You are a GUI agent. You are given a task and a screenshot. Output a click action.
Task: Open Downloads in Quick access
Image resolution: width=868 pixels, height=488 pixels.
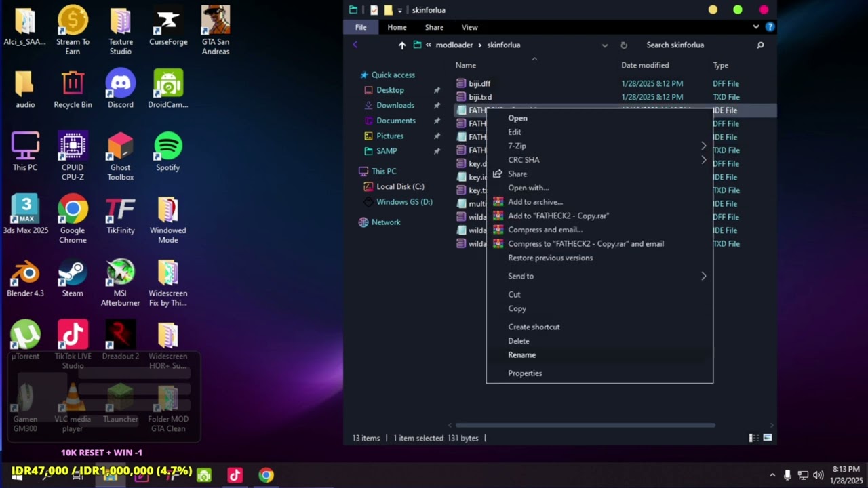point(395,105)
